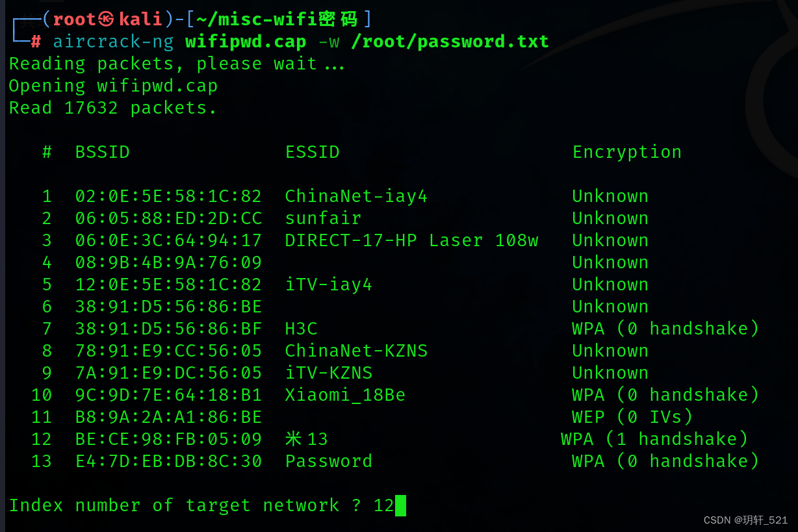Click the Password ESSID in row 13
Screen dimensions: 798x532
329,461
